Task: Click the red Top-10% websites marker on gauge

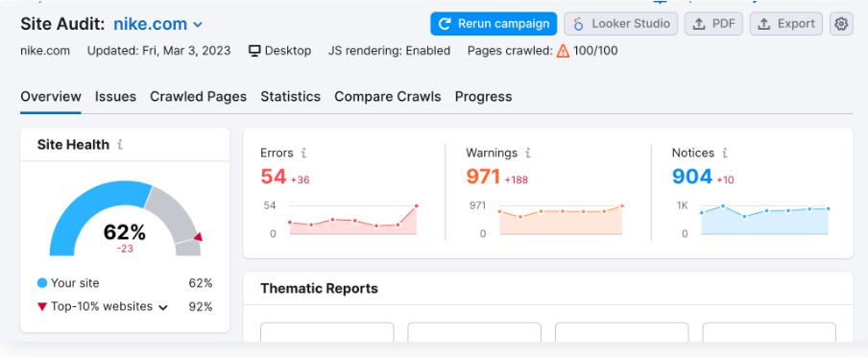Action: [x=198, y=237]
